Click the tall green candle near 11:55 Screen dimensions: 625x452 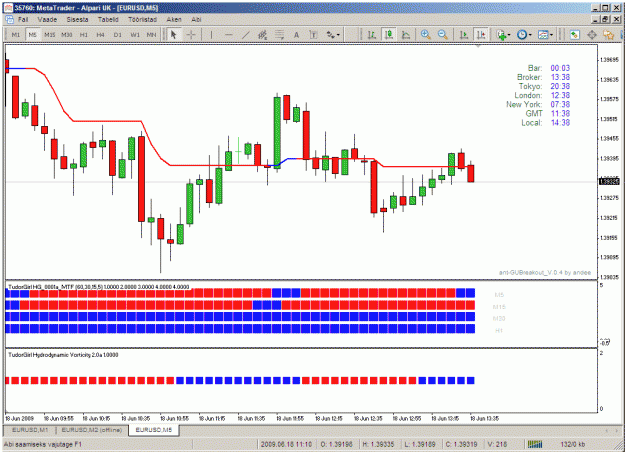click(277, 133)
